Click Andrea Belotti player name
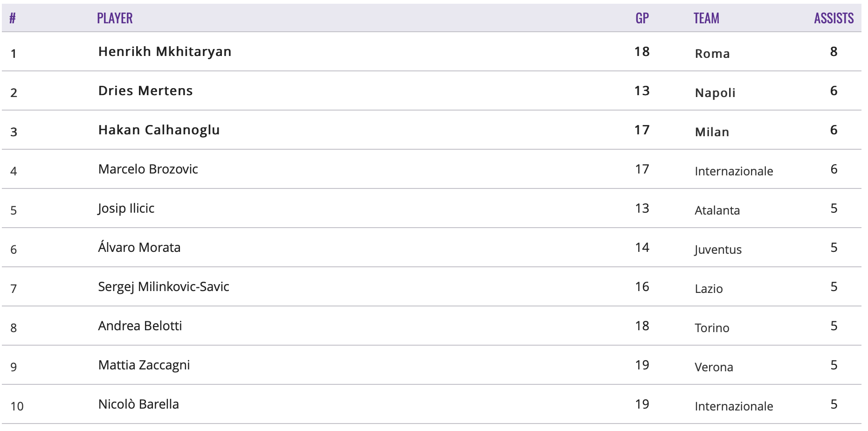The image size is (868, 431). click(140, 326)
